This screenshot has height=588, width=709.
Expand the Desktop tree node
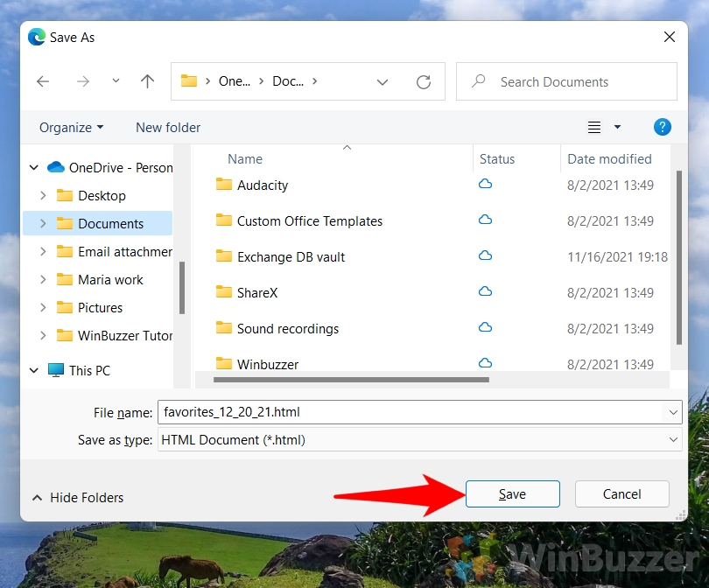click(43, 196)
